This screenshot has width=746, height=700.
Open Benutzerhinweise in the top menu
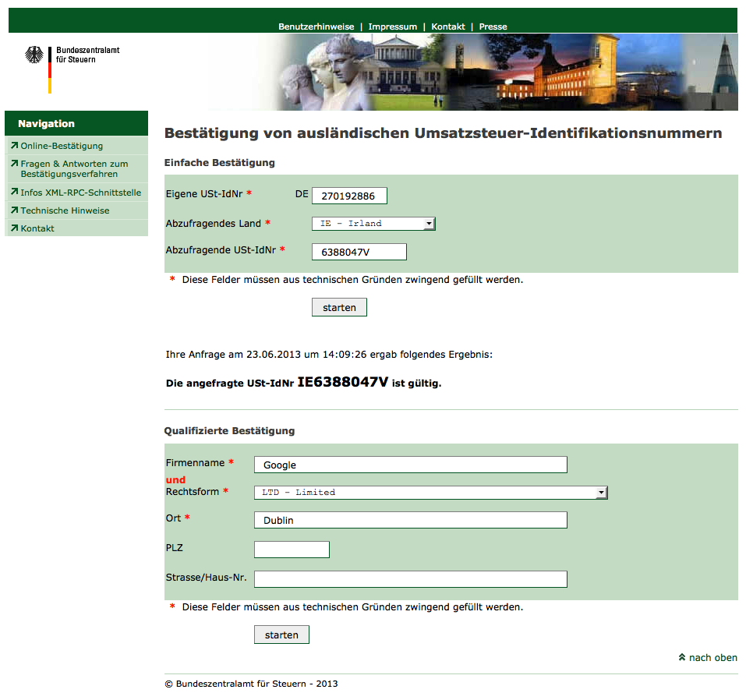pos(316,27)
